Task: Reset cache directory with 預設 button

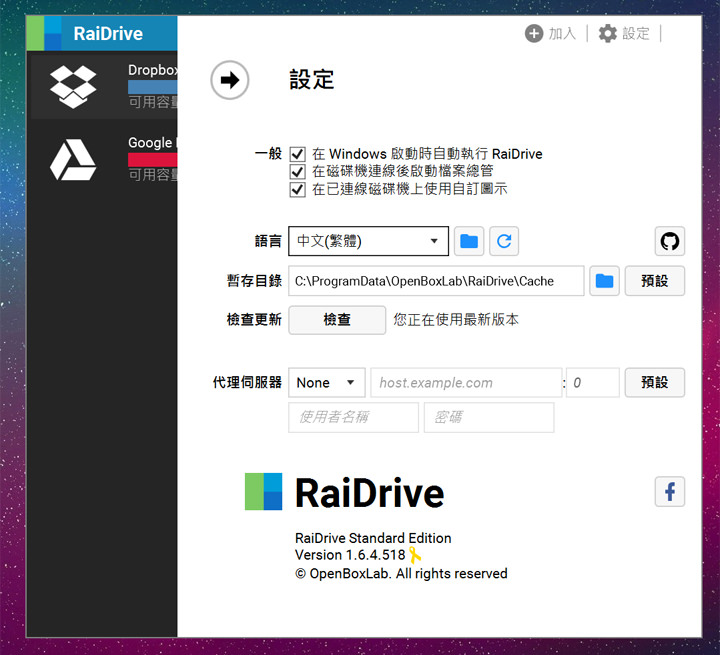Action: pyautogui.click(x=654, y=281)
